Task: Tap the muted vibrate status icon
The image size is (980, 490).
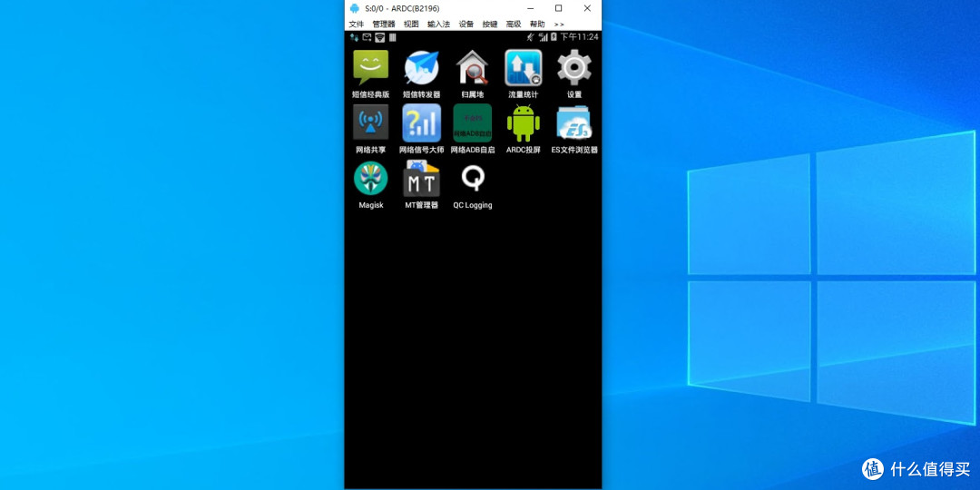Action: 531,37
